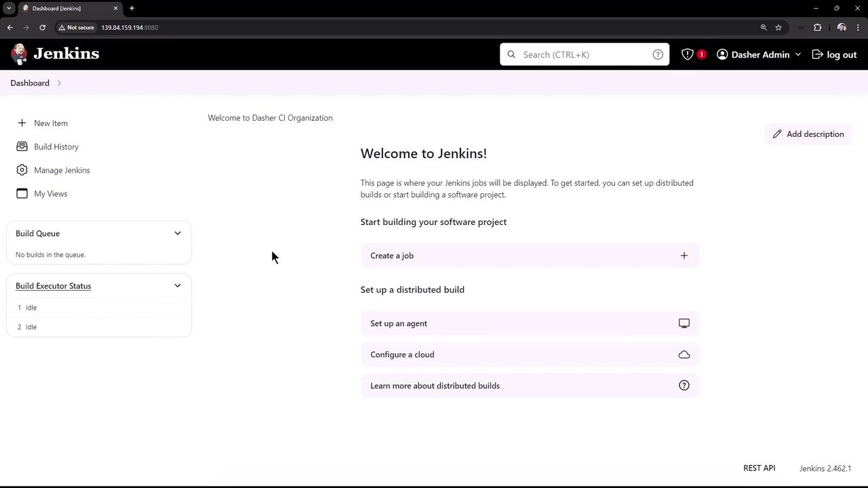The image size is (868, 488).
Task: Click the log out link text
Action: tap(842, 54)
